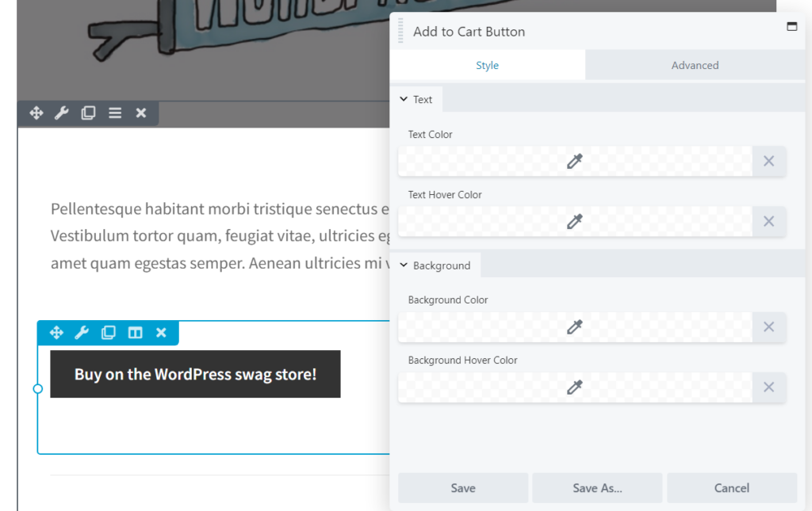Open row settings with the wrench icon
812x511 pixels.
click(62, 113)
